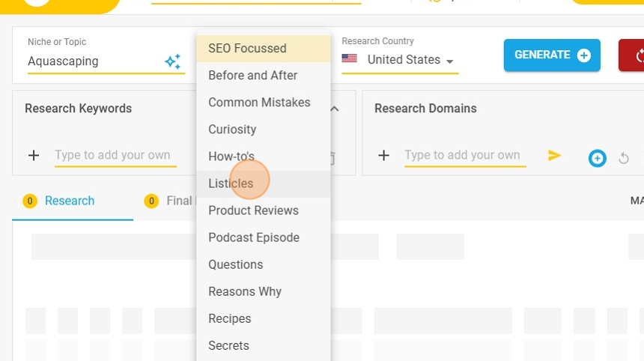Focus the Research Keywords add-your-own field
This screenshot has height=361, width=644.
point(115,156)
